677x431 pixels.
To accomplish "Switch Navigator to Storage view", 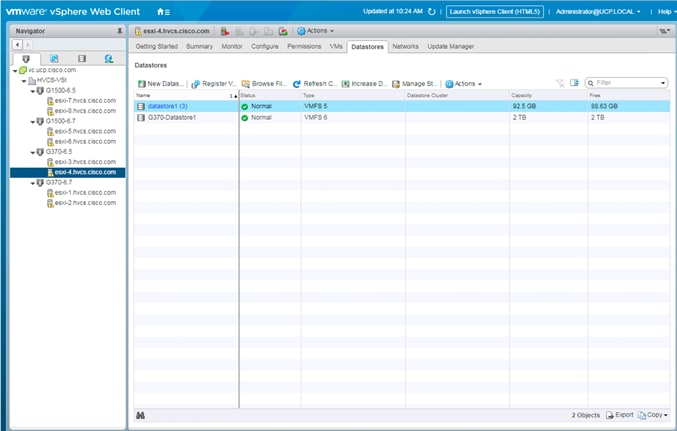I will click(x=82, y=59).
